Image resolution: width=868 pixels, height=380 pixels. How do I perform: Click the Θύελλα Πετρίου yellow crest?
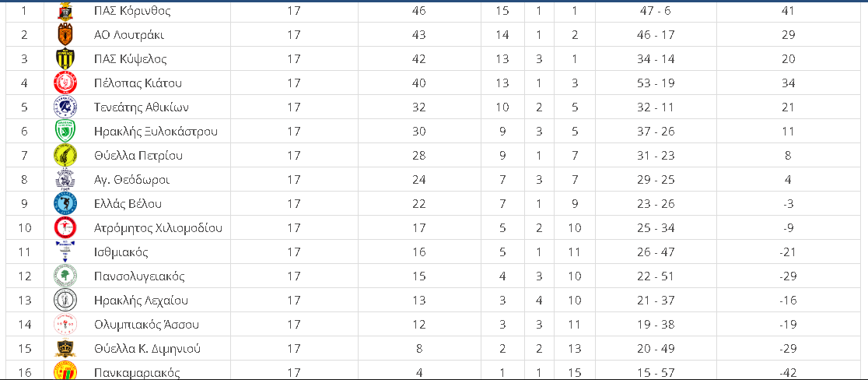coord(65,156)
